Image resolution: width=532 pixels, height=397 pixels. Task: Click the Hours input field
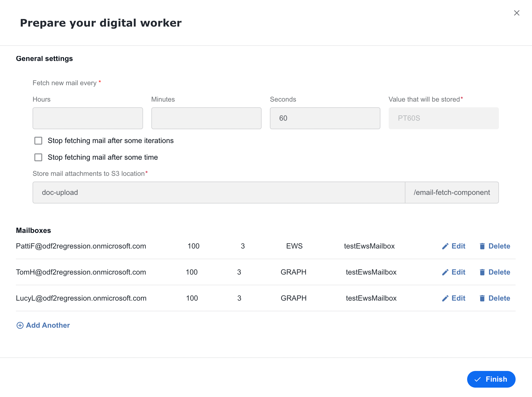(88, 118)
